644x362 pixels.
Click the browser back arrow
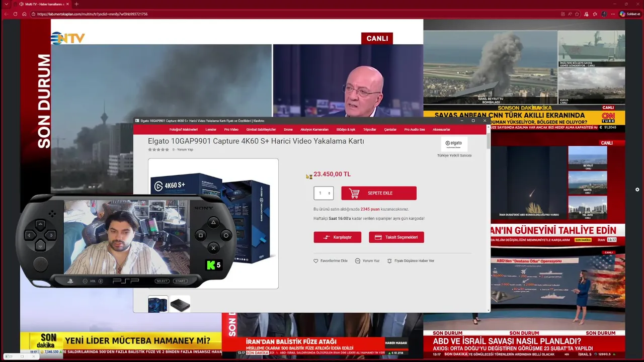[x=6, y=14]
